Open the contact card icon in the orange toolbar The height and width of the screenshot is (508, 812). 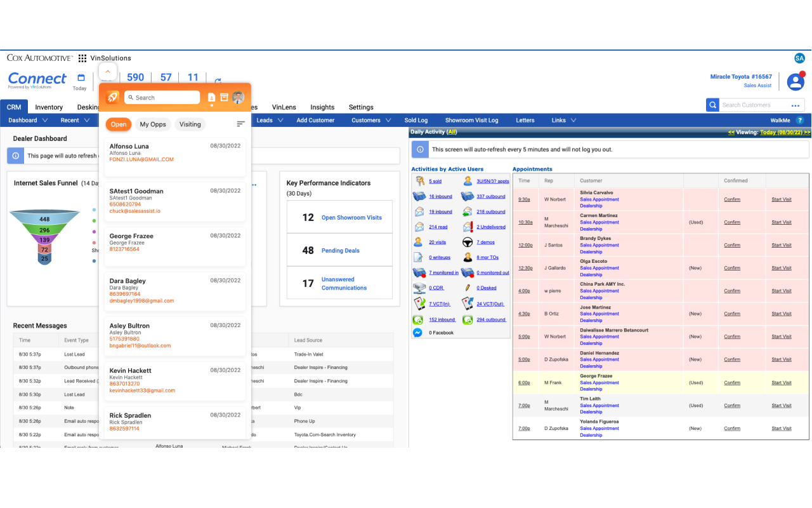coord(212,97)
